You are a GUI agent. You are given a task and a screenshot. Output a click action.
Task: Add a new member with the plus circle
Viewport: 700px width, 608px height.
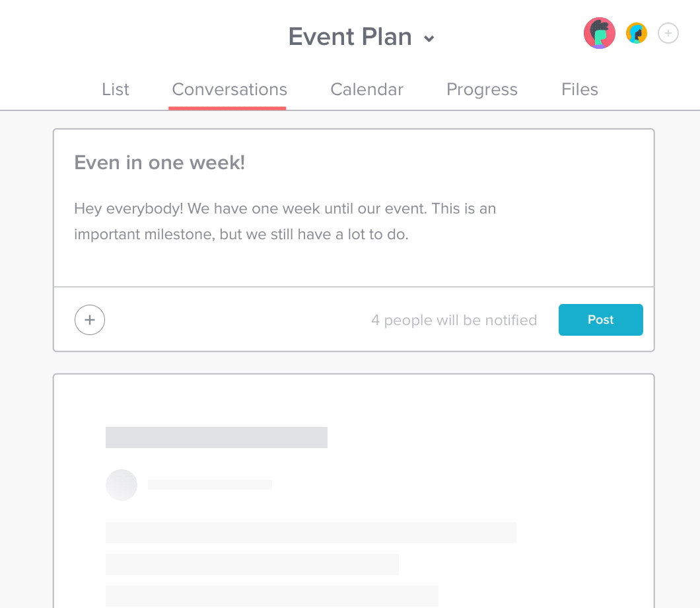coord(668,33)
